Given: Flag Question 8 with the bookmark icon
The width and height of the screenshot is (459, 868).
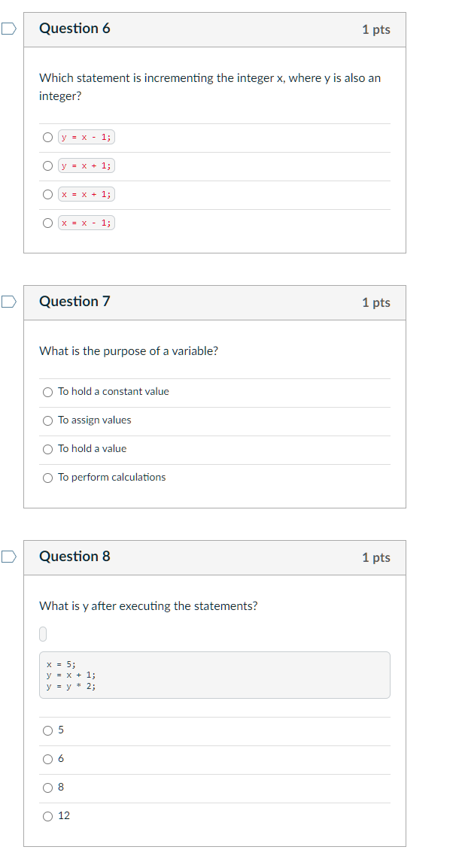Looking at the screenshot, I should (x=8, y=557).
